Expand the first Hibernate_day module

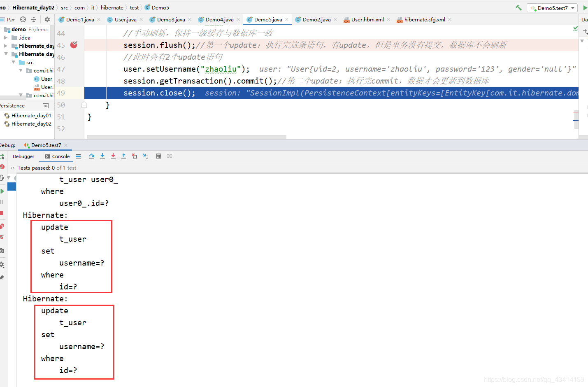pos(6,46)
